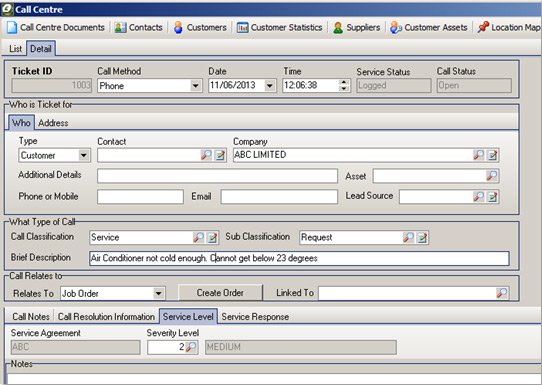The height and width of the screenshot is (385, 542).
Task: Open the Call Notes tab
Action: click(x=31, y=317)
